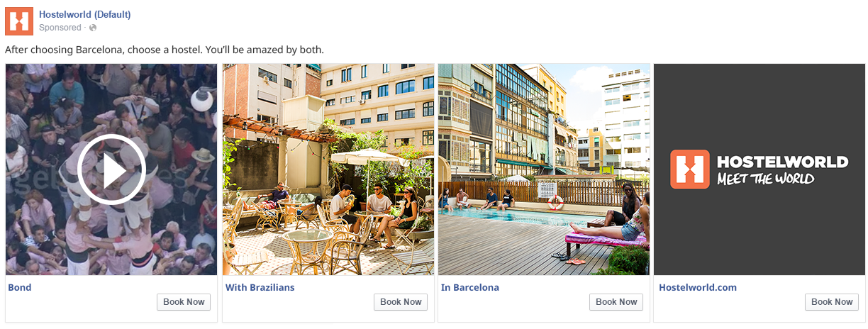
Task: Open the In Barcelona title link
Action: (x=470, y=287)
